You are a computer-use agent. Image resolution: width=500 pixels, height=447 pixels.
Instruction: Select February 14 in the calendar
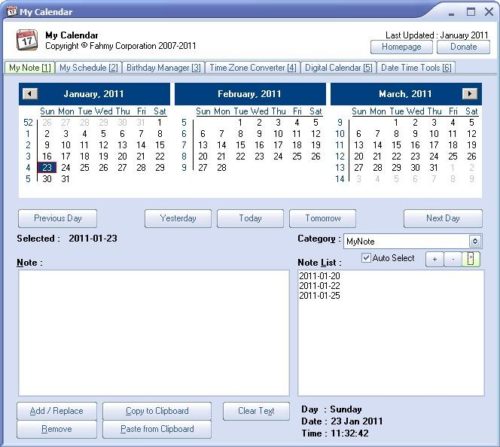(222, 145)
